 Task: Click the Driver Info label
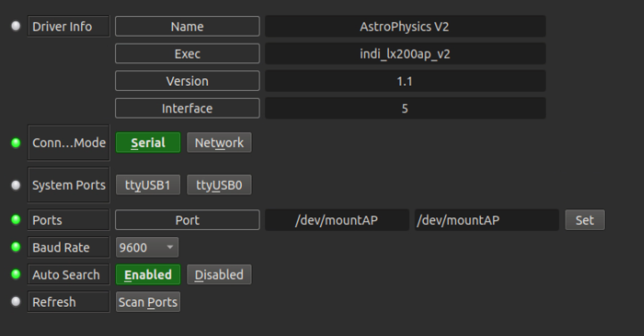pyautogui.click(x=69, y=26)
